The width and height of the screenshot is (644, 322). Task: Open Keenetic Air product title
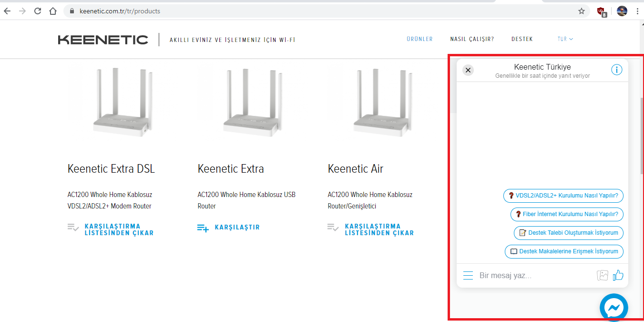[356, 169]
